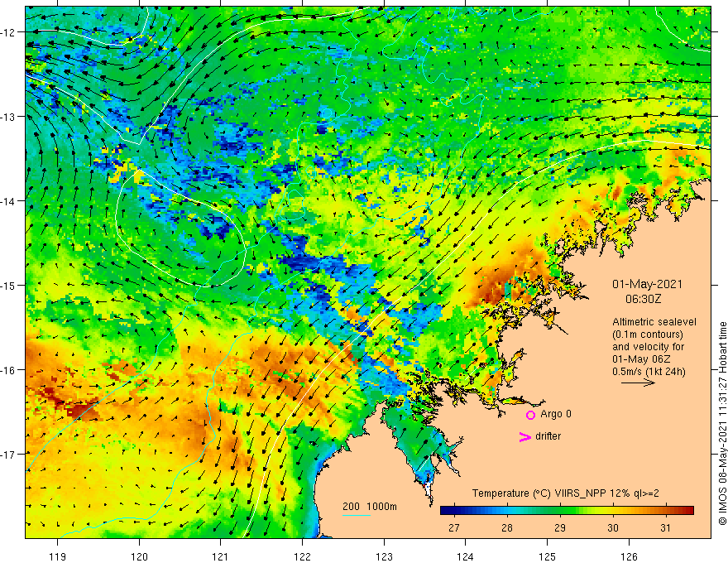Click the 28 value on temperature scale

[x=506, y=527]
